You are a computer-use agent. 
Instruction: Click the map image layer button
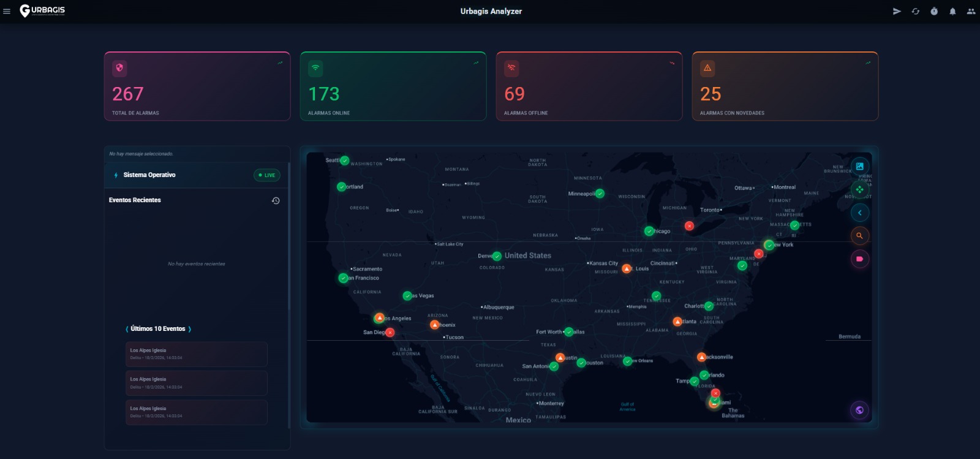(860, 166)
